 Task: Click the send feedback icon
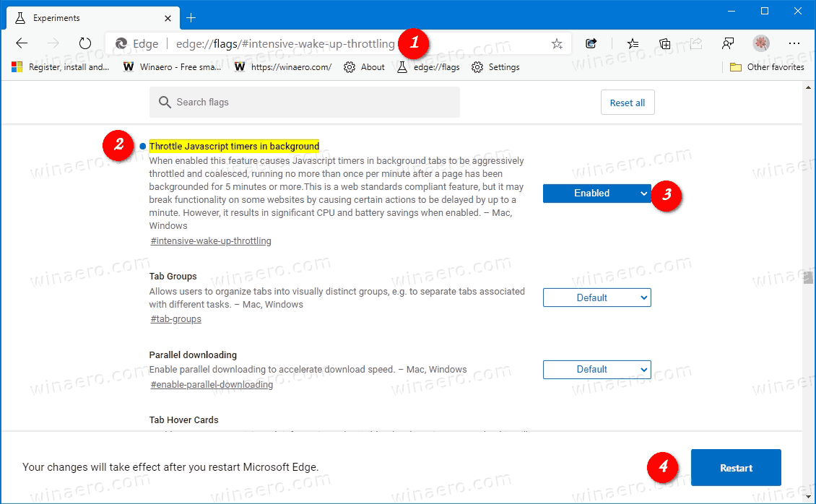click(728, 43)
